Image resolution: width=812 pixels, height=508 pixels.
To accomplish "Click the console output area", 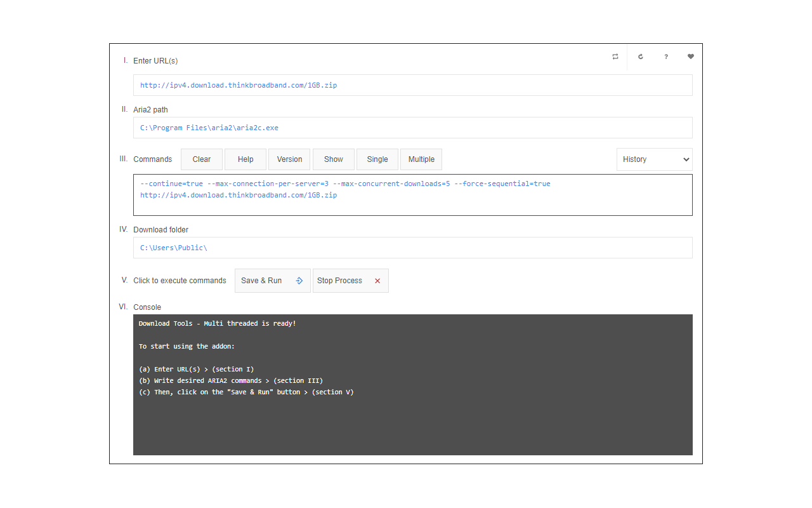I will tap(413, 385).
